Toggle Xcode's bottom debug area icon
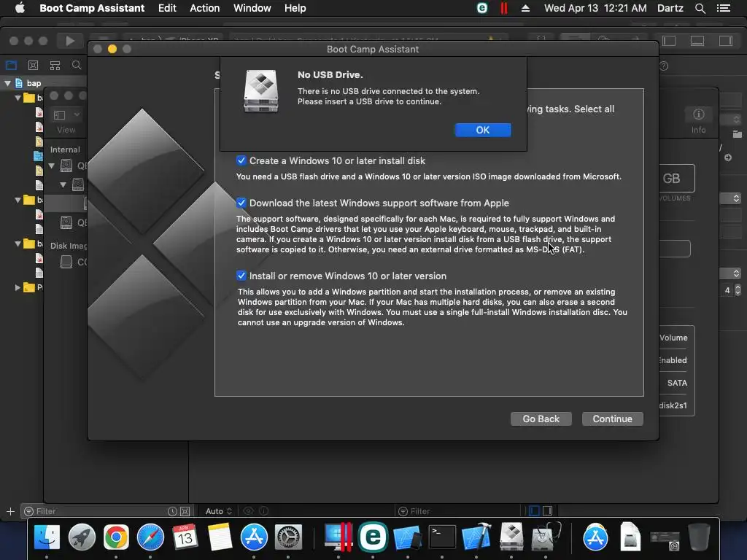This screenshot has height=560, width=747. [x=697, y=41]
